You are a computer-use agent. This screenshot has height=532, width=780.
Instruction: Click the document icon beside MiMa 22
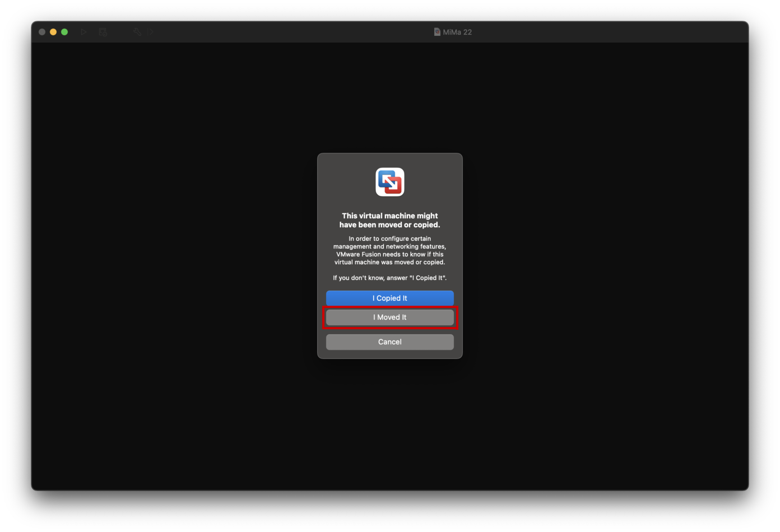pos(437,32)
